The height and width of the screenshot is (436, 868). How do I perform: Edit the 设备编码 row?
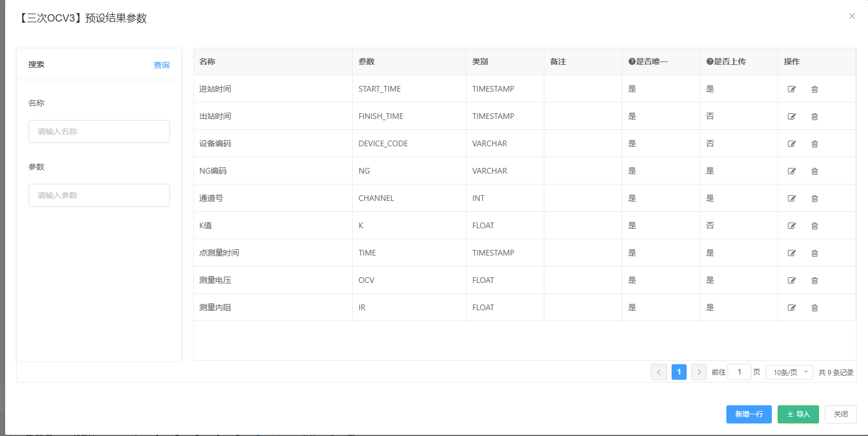[792, 144]
